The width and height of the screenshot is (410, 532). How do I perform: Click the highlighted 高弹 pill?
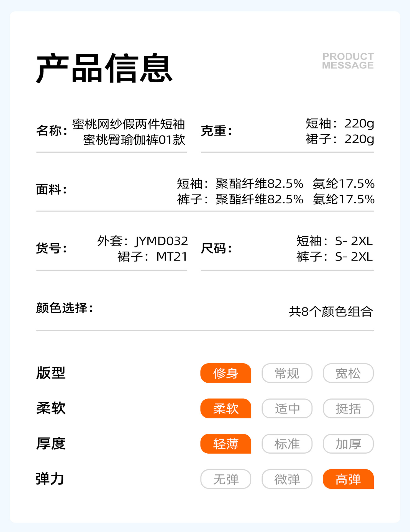pos(348,479)
